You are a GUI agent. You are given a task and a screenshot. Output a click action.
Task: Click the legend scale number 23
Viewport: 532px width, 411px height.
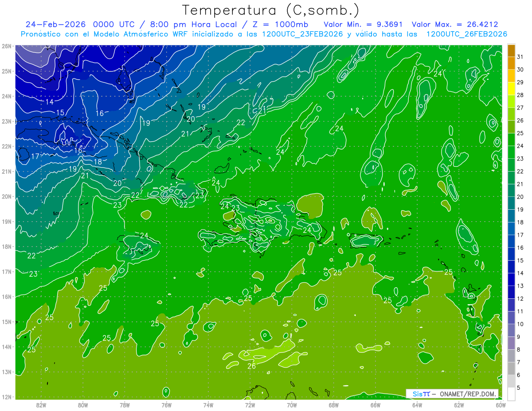tap(520, 159)
